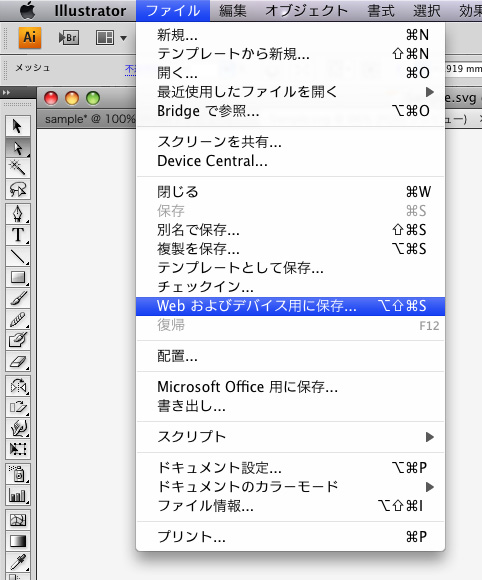The image size is (482, 580).
Task: Choose プリント... menu item
Action: pyautogui.click(x=290, y=536)
